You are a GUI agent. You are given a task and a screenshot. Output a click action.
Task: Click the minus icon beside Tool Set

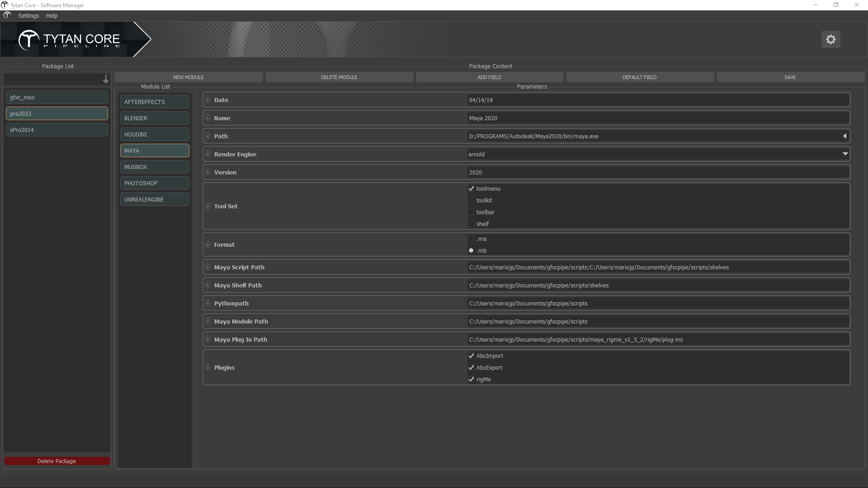[208, 206]
